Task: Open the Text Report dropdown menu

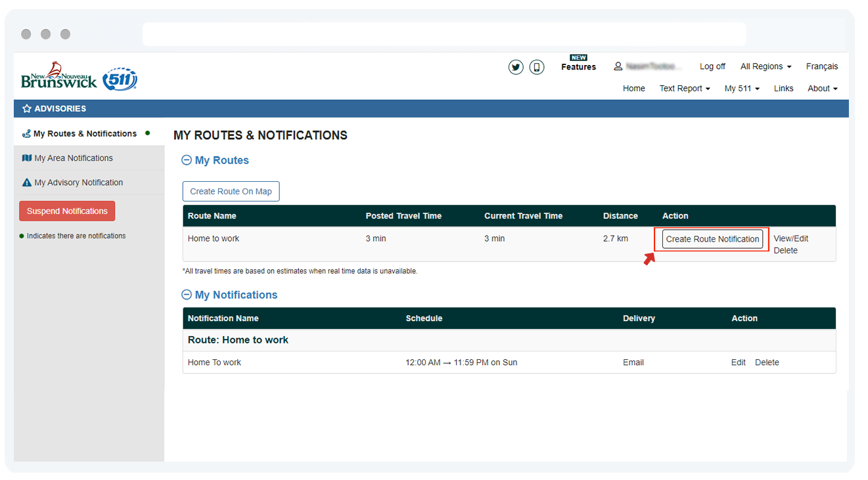Action: [x=685, y=89]
